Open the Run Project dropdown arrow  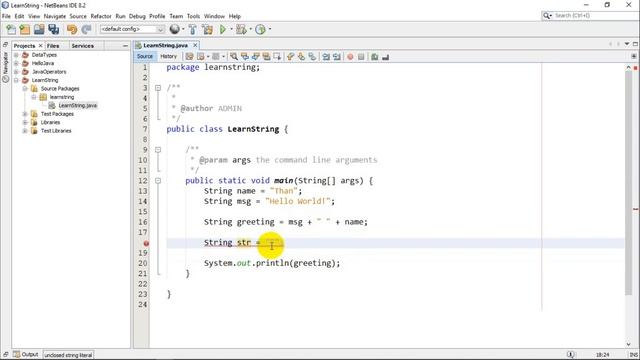pos(231,29)
